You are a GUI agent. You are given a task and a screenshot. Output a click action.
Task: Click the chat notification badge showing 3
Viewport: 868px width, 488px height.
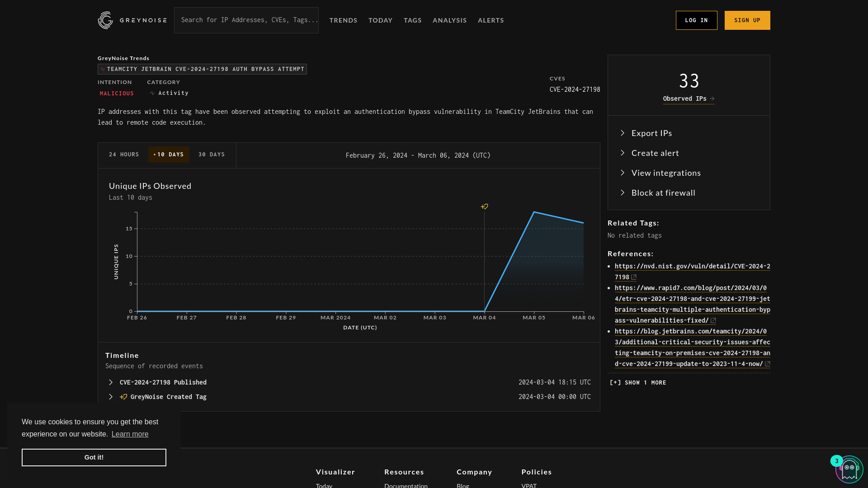pos(836,461)
